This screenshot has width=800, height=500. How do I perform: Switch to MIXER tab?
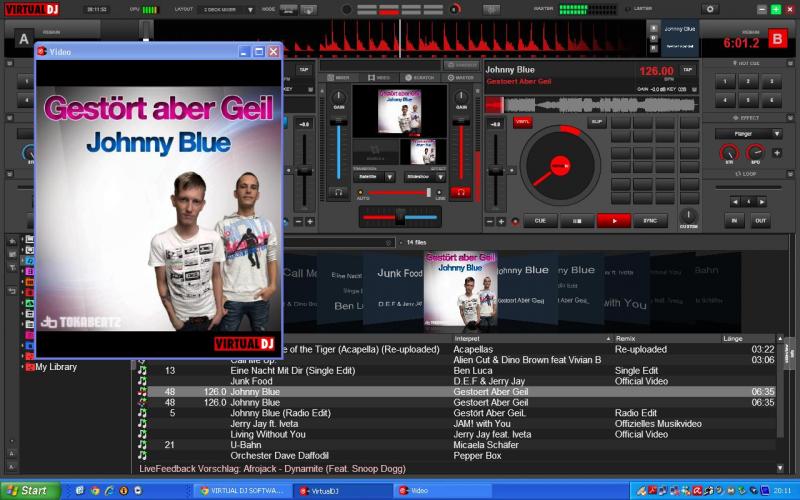[x=339, y=78]
